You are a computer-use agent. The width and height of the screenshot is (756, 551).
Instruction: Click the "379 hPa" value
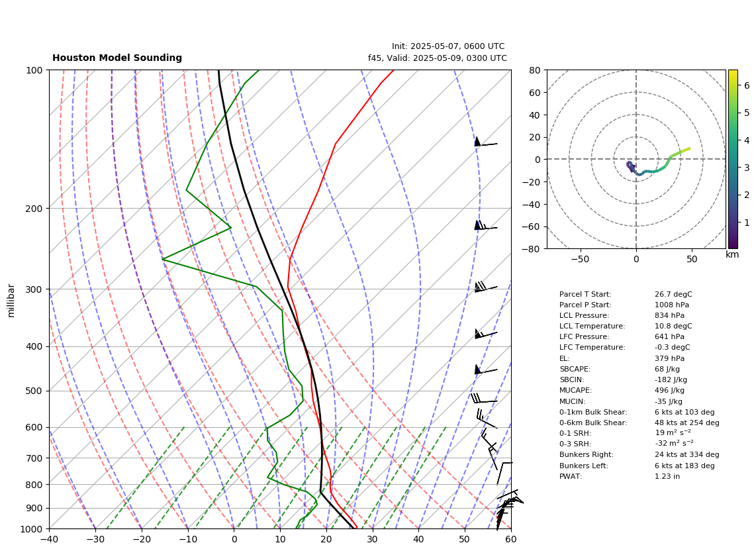(669, 358)
